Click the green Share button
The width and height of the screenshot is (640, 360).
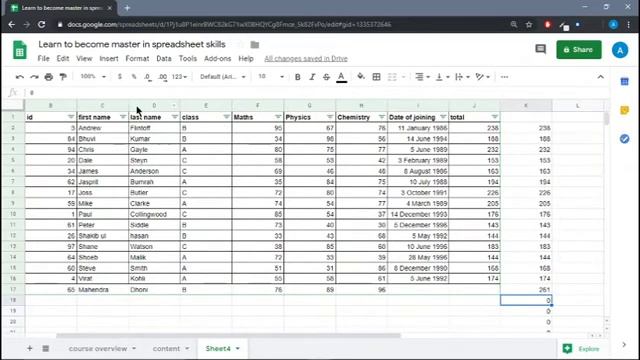coord(579,50)
